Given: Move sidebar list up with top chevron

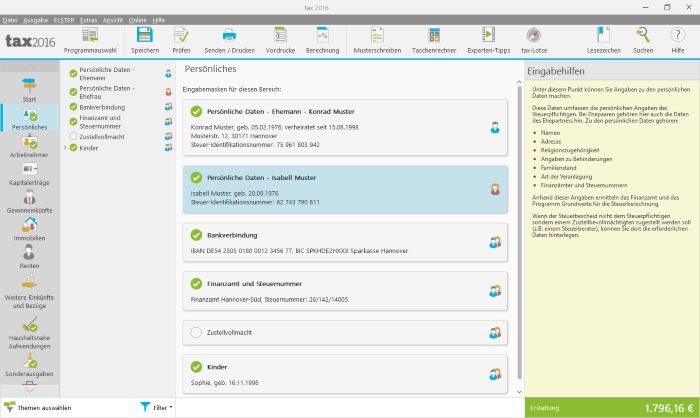Looking at the screenshot, I should (x=29, y=67).
